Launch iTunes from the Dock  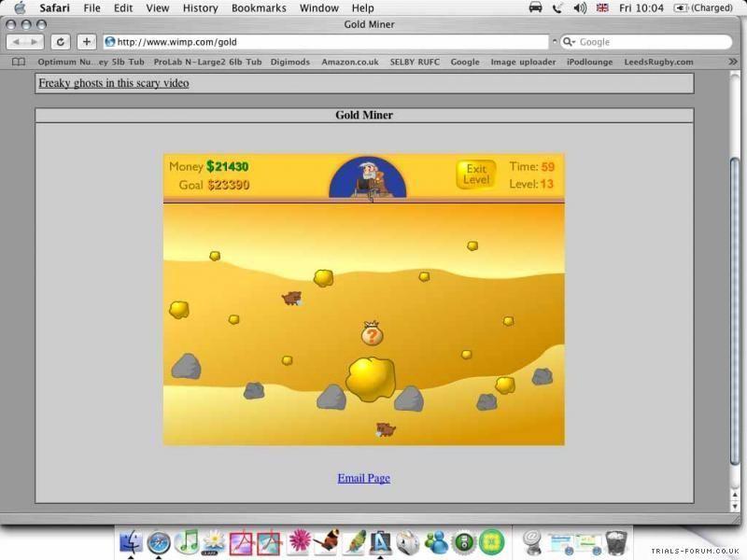coord(187,541)
